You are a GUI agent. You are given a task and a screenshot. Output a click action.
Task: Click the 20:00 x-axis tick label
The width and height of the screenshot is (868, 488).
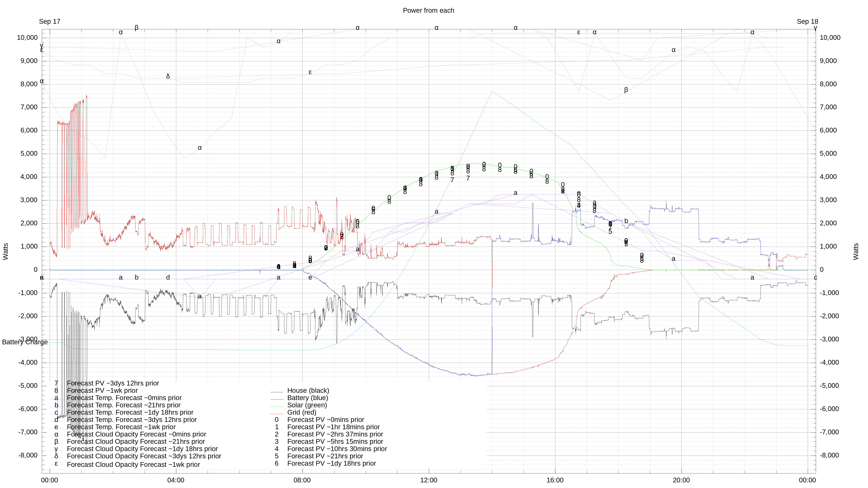(x=681, y=480)
